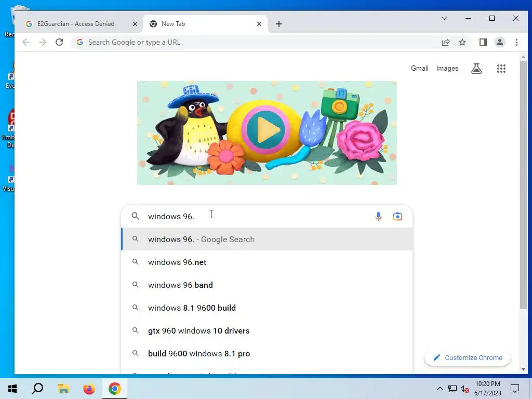Launch Firefox from the taskbar

[89, 389]
